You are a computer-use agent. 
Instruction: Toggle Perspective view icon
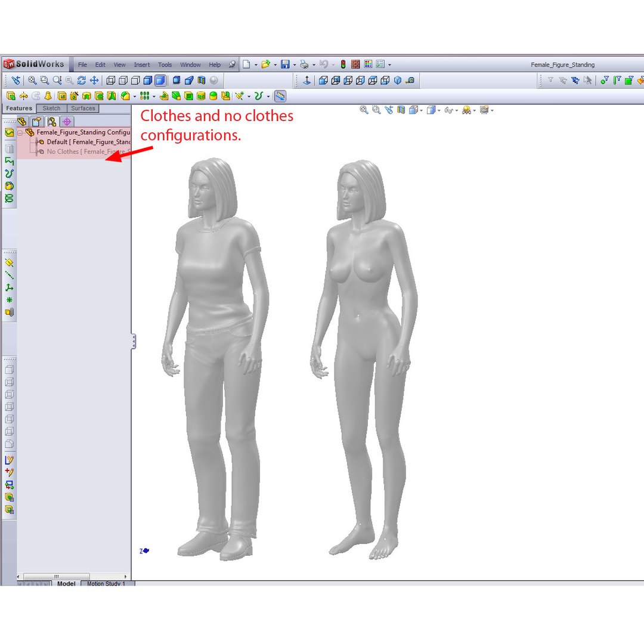(x=189, y=80)
